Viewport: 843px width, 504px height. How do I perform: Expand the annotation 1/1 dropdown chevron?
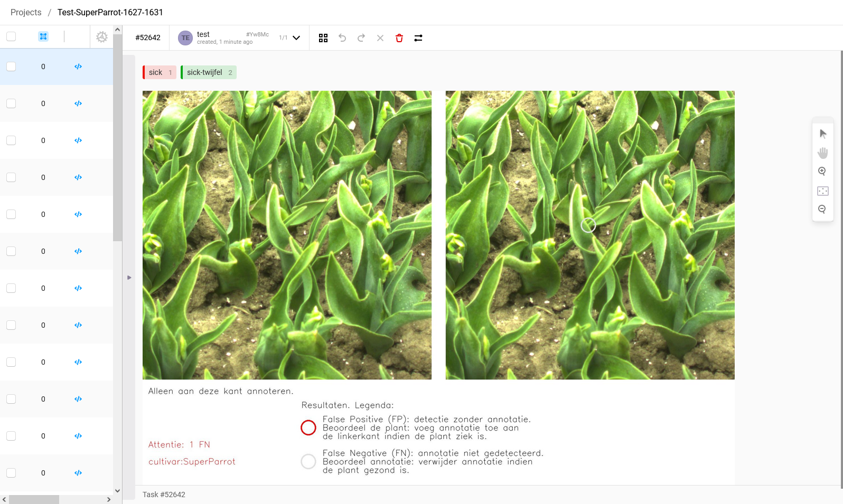[x=296, y=38]
